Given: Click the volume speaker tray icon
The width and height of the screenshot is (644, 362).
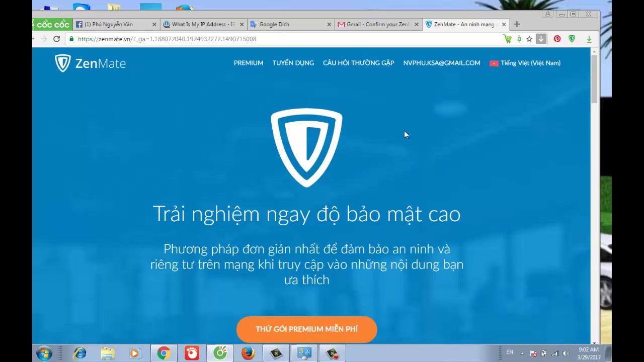Looking at the screenshot, I should pos(566,353).
